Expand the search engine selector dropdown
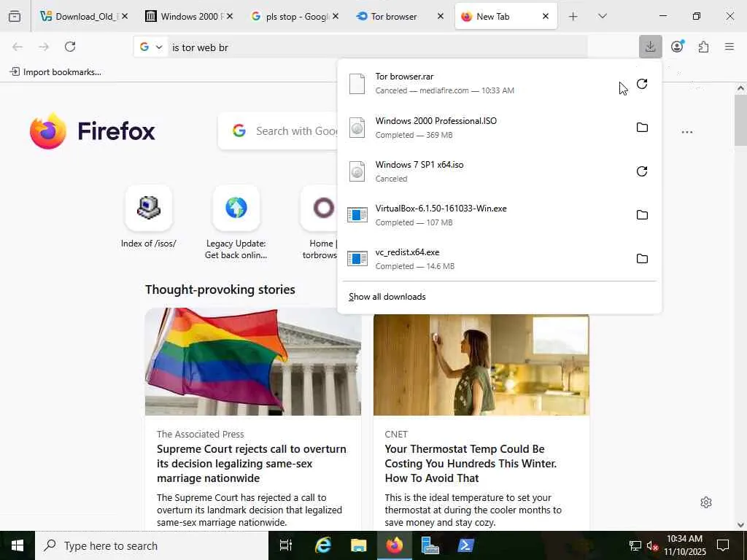 click(151, 47)
